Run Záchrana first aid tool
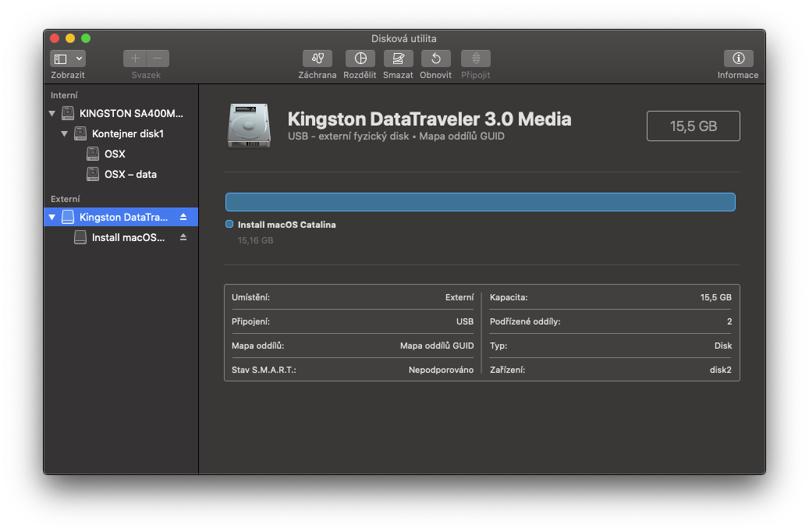 (x=318, y=59)
